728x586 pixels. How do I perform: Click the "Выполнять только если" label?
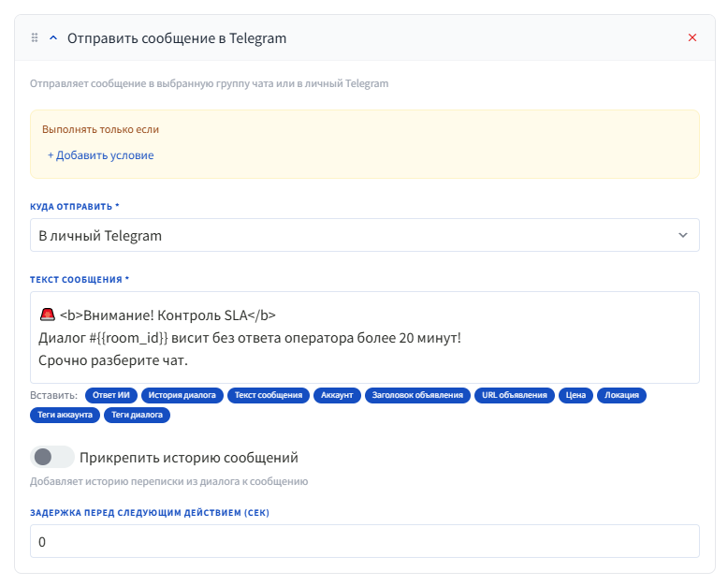100,129
